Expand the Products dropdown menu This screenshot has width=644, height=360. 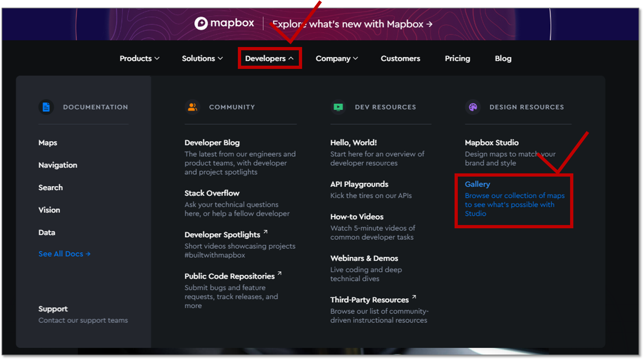pos(140,58)
